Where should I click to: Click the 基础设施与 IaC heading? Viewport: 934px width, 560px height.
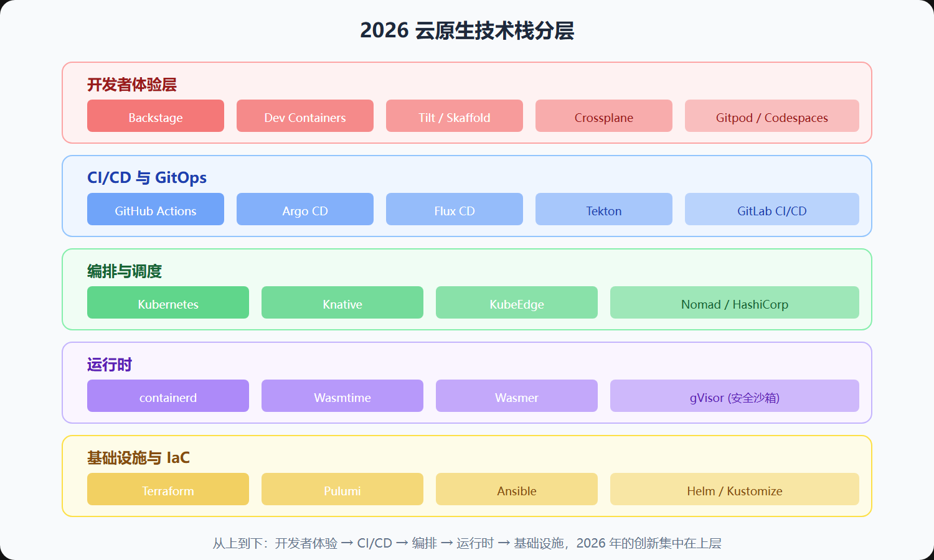[138, 458]
